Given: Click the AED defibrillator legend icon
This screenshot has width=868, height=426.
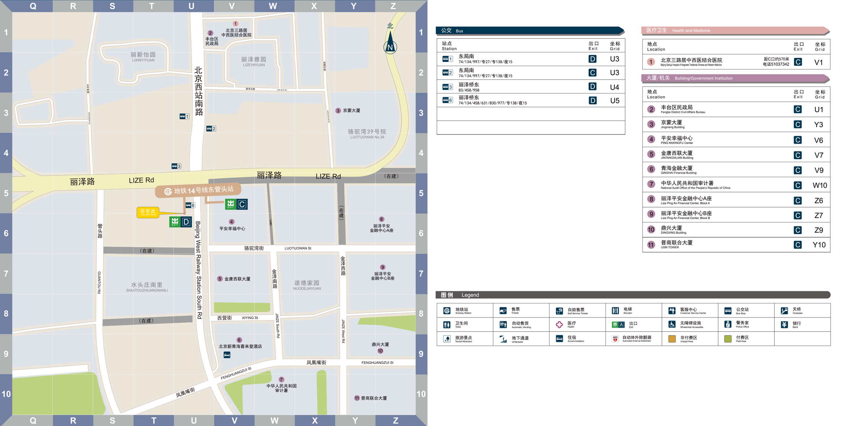Looking at the screenshot, I should pos(615,339).
